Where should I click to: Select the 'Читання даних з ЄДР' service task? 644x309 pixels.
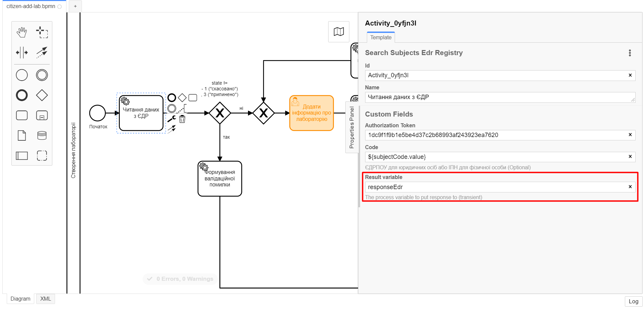(141, 113)
